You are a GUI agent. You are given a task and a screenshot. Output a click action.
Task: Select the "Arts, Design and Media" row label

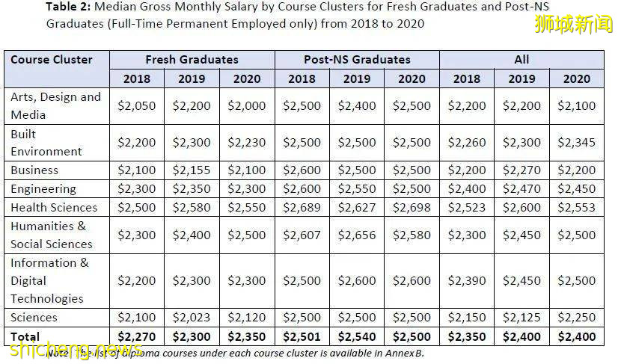click(55, 105)
